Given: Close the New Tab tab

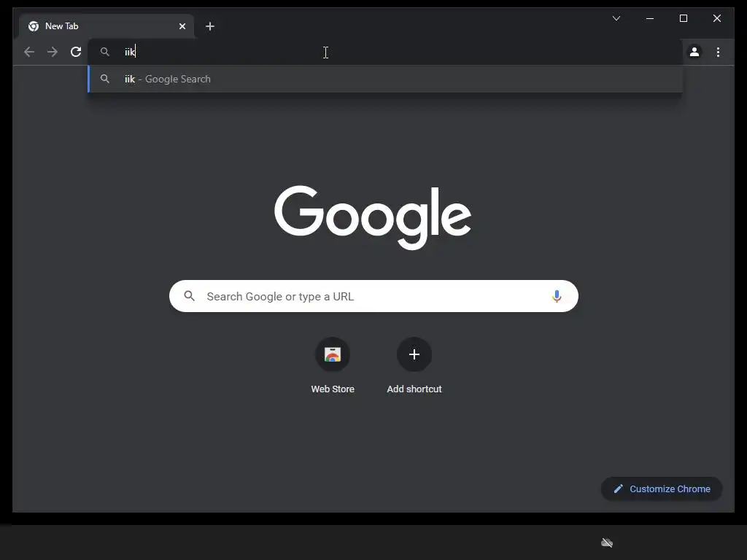Looking at the screenshot, I should 182,26.
